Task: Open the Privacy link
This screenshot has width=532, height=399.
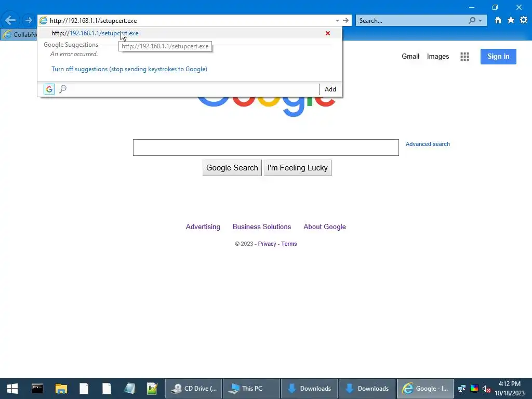Action: (267, 244)
